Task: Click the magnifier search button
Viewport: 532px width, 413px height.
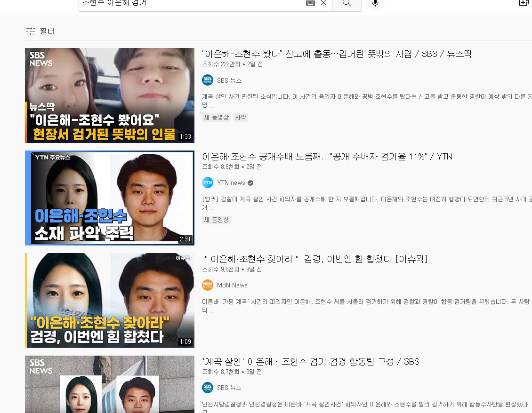Action: click(x=347, y=3)
